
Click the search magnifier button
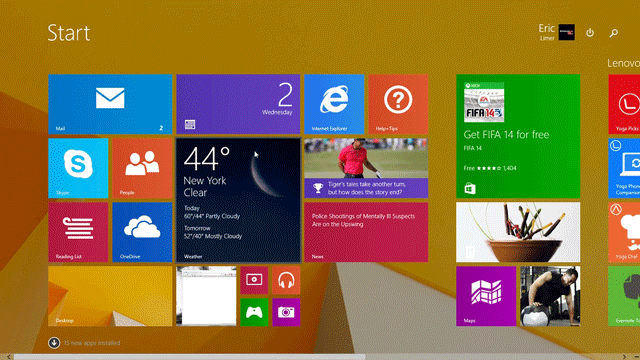tap(613, 33)
